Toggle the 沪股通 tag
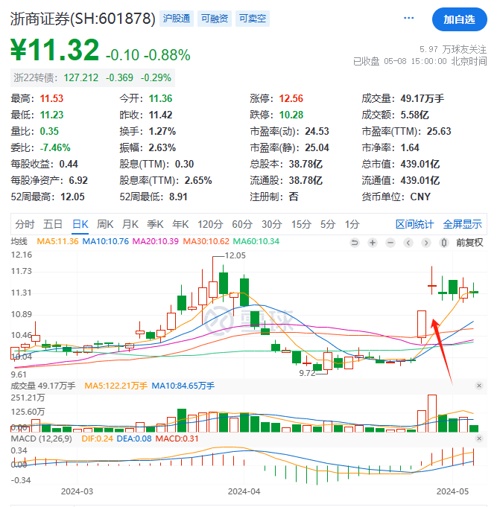Screen dimensions: 500x507 [x=177, y=18]
